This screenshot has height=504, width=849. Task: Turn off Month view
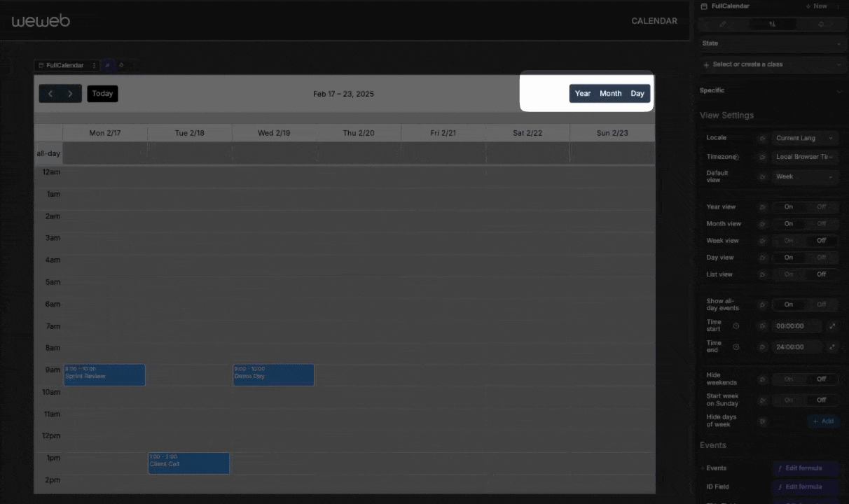(821, 223)
